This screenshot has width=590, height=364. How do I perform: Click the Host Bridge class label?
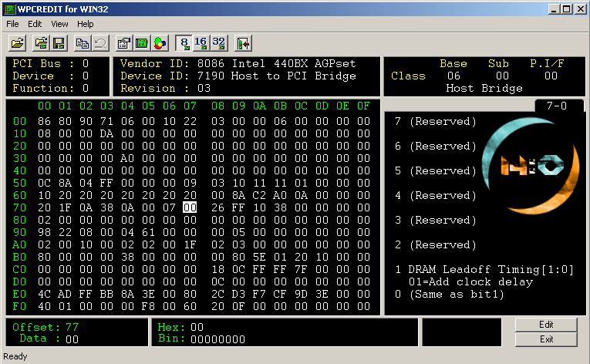click(484, 89)
